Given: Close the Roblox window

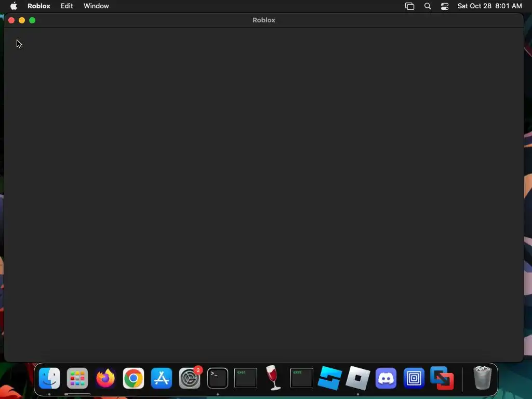Looking at the screenshot, I should click(x=11, y=20).
